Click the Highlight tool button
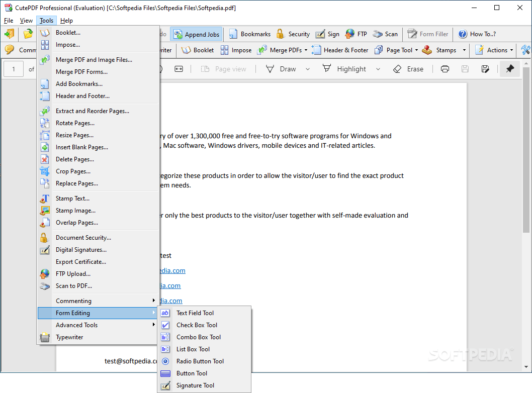This screenshot has height=393, width=532. (x=344, y=69)
